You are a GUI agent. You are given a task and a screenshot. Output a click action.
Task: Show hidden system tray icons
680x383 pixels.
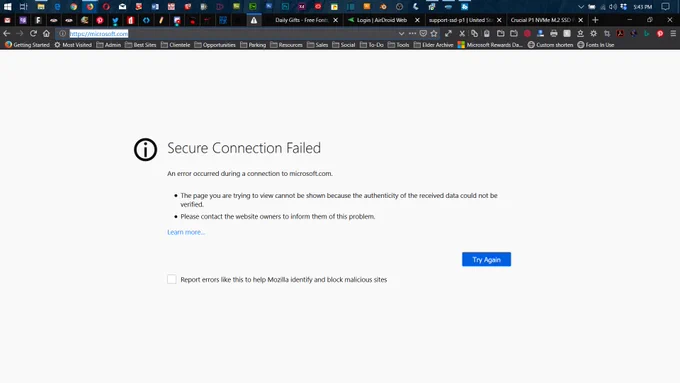(x=581, y=7)
